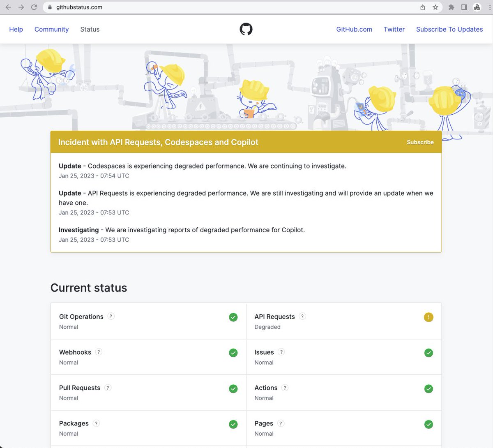Open the incident title link
493x448 pixels.
tap(158, 142)
